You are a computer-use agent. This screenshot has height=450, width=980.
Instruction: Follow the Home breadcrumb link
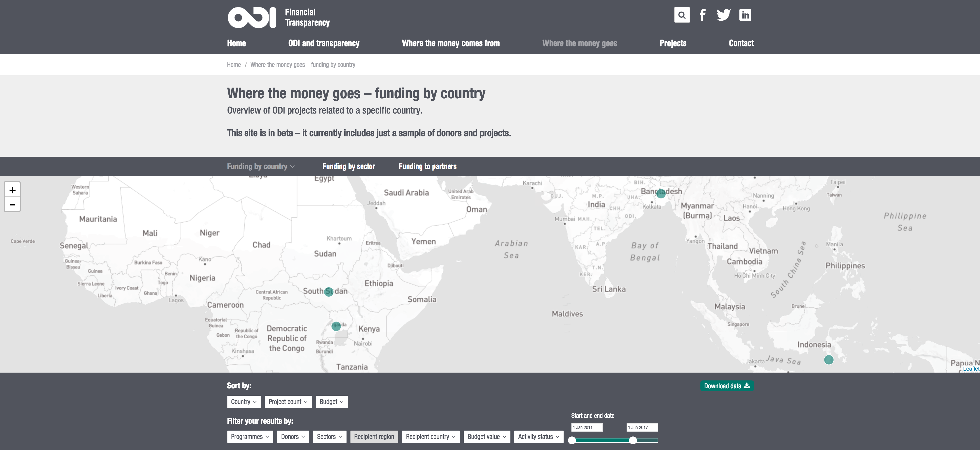(234, 65)
